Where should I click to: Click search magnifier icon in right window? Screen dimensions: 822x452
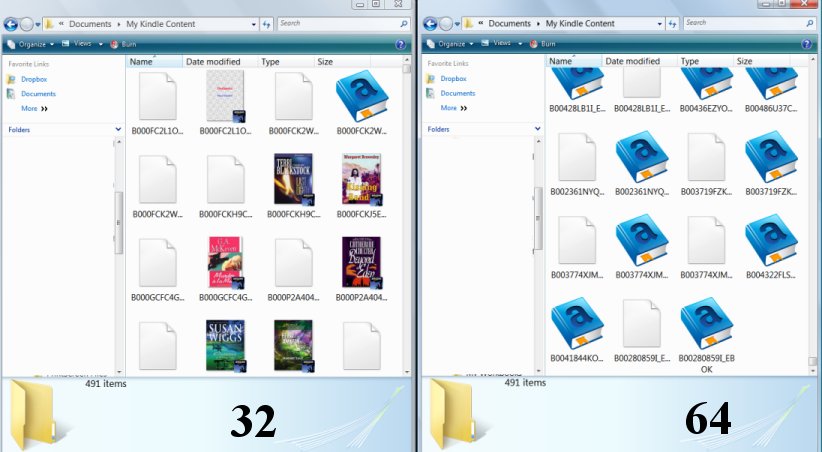click(810, 24)
